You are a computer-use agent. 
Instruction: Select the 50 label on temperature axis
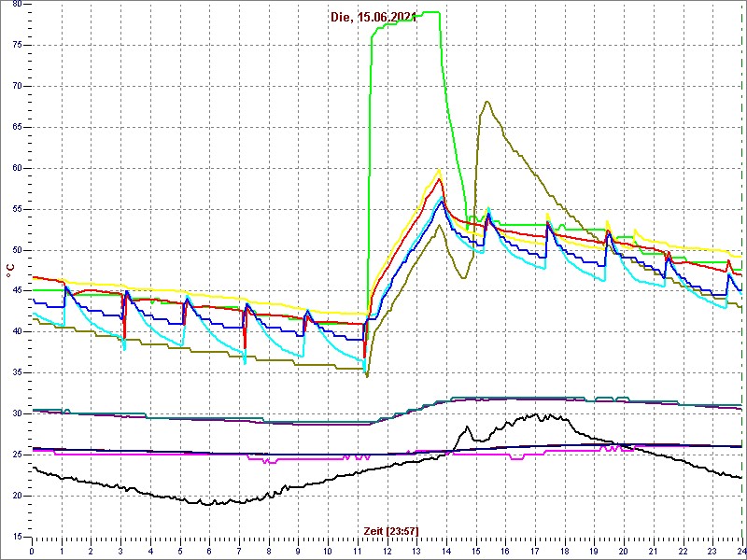(x=17, y=250)
